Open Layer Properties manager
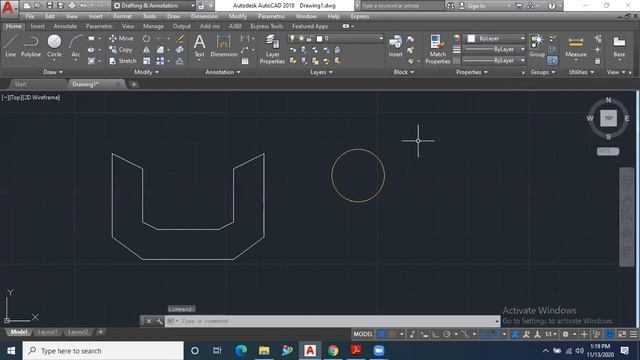This screenshot has width=640, height=360. [272, 49]
